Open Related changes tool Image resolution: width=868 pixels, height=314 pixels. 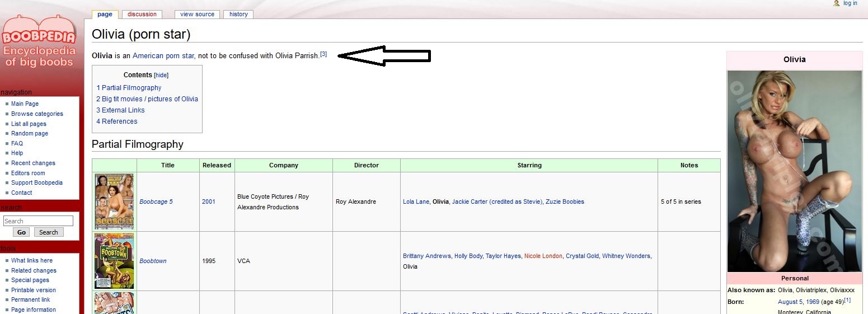(34, 270)
